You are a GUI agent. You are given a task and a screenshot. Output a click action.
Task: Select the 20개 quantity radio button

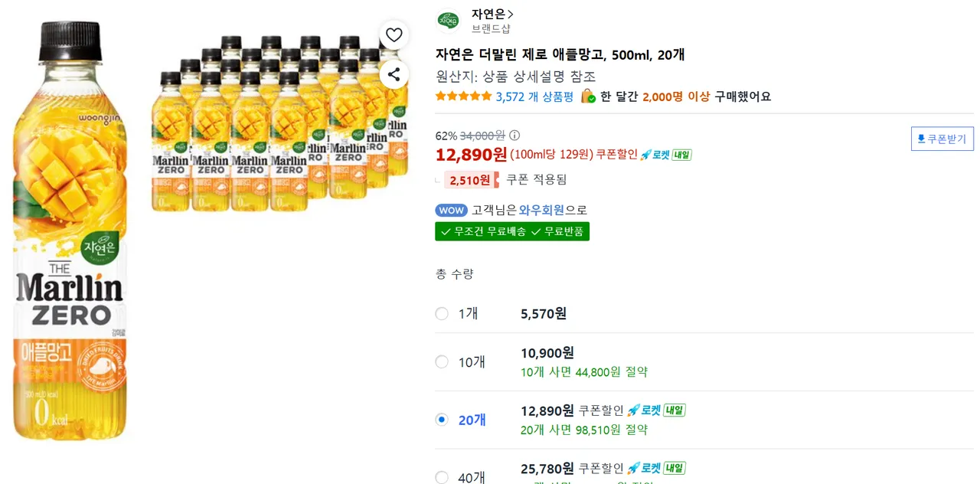pos(442,420)
